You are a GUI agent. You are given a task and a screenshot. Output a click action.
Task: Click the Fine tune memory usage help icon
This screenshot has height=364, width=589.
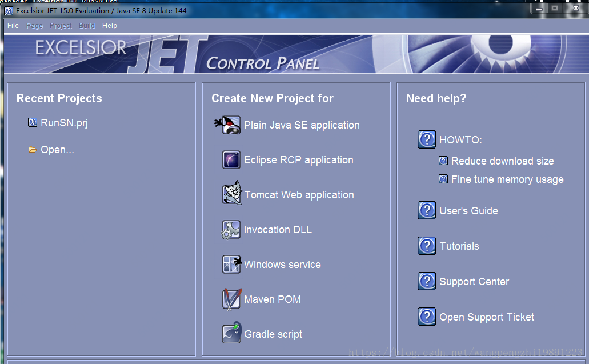coord(443,179)
